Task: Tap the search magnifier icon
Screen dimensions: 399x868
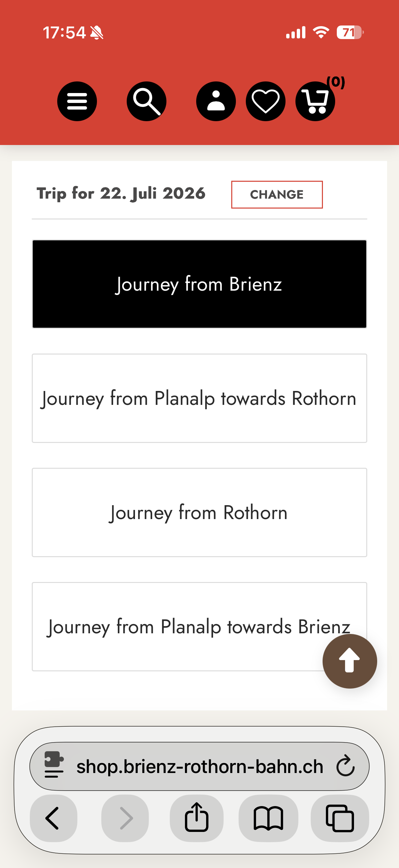Action: [x=147, y=101]
